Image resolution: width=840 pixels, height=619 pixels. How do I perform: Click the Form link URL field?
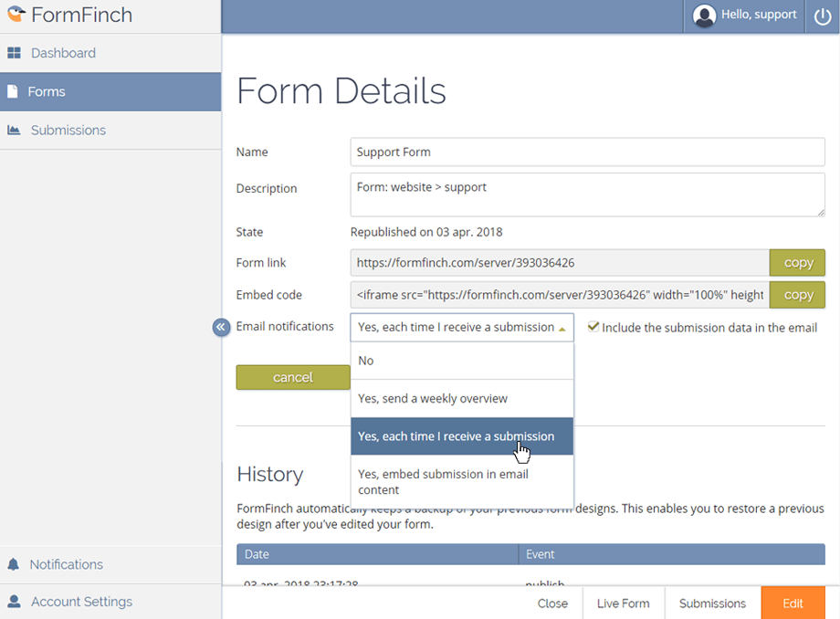tap(560, 262)
